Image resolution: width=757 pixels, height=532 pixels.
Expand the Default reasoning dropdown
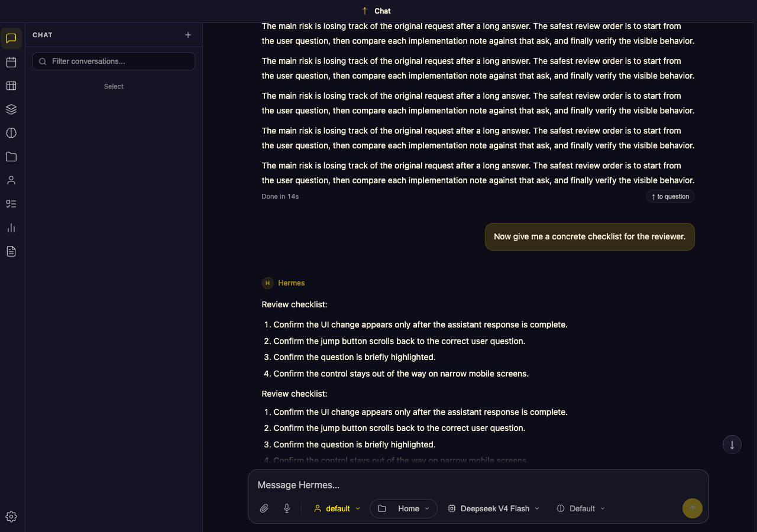(581, 508)
